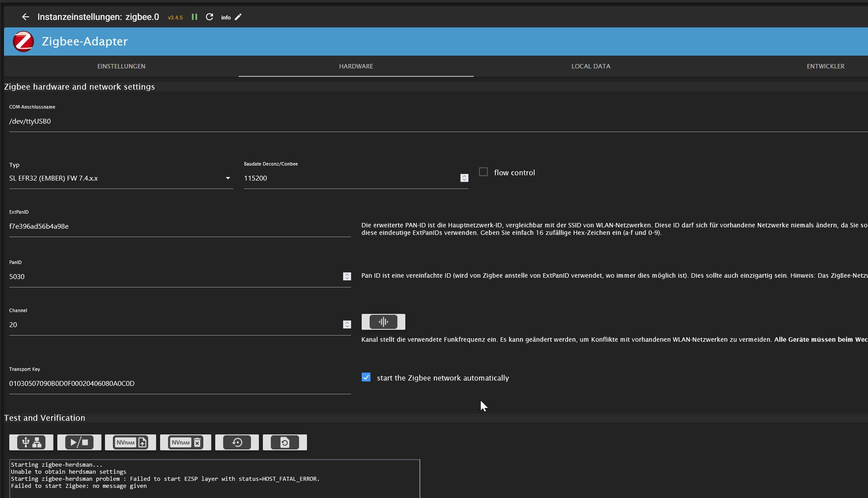Click the pencil edit icon in header
This screenshot has width=868, height=498.
238,17
